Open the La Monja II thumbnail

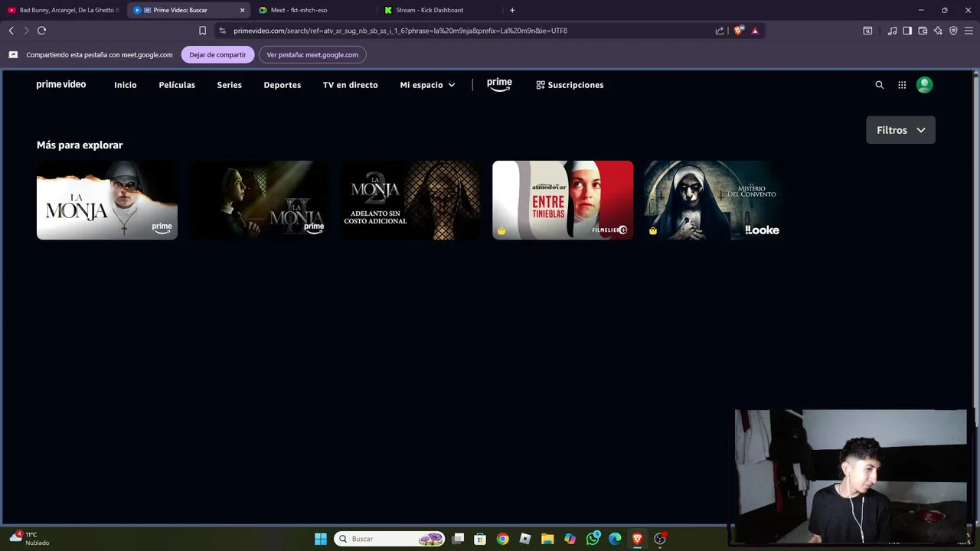click(259, 201)
